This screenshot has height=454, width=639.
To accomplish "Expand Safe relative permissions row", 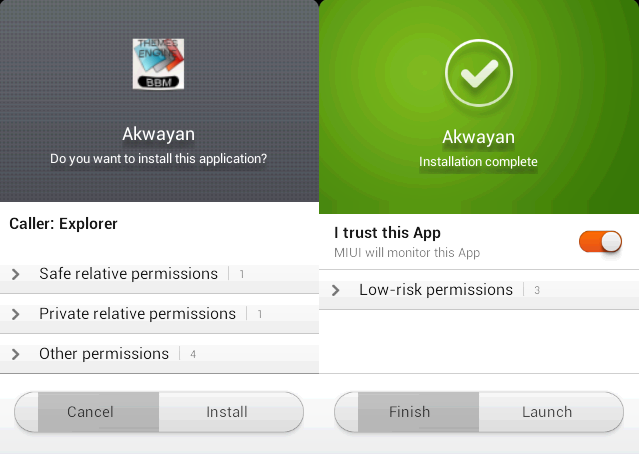I will click(x=159, y=274).
